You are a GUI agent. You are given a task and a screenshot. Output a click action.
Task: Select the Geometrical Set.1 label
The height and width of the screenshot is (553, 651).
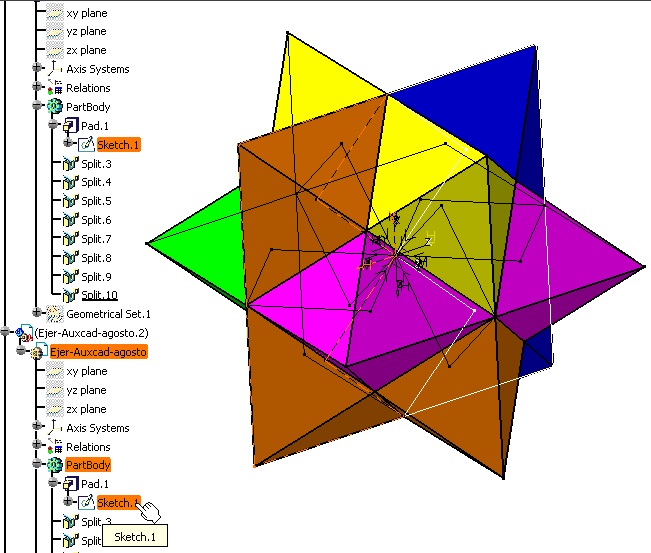(106, 314)
